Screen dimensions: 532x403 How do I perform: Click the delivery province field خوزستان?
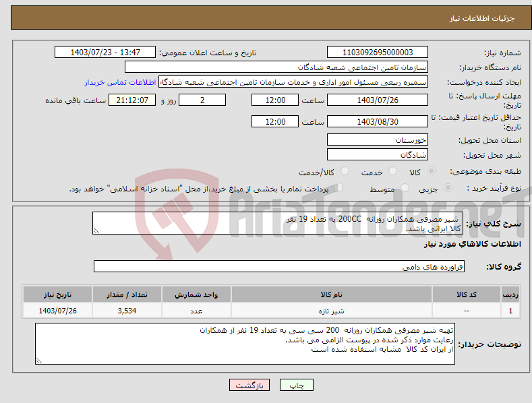[378, 139]
